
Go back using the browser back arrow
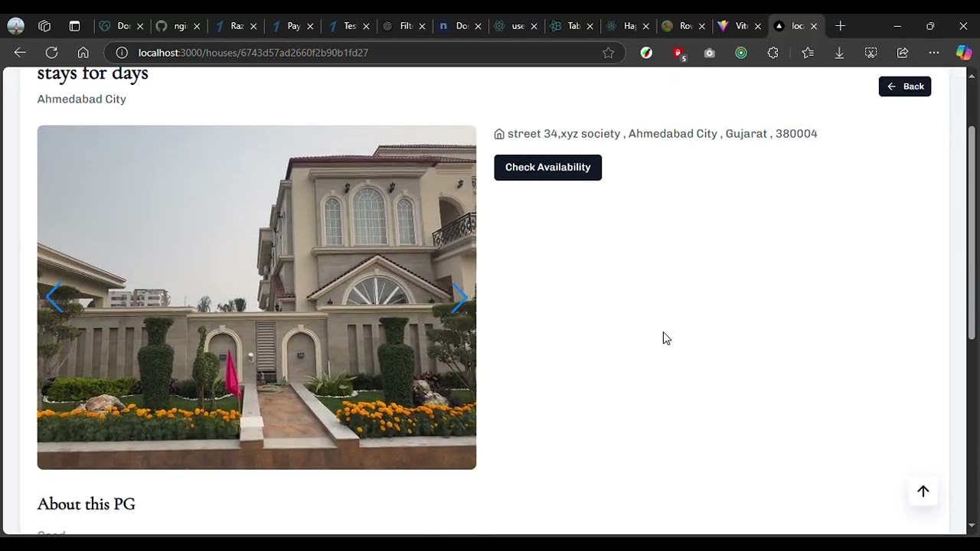20,53
